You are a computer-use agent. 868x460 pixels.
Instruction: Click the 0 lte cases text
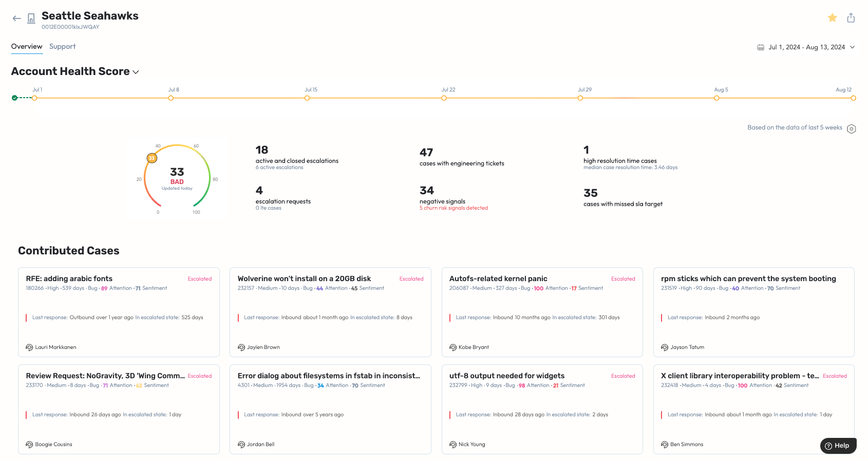click(x=269, y=208)
